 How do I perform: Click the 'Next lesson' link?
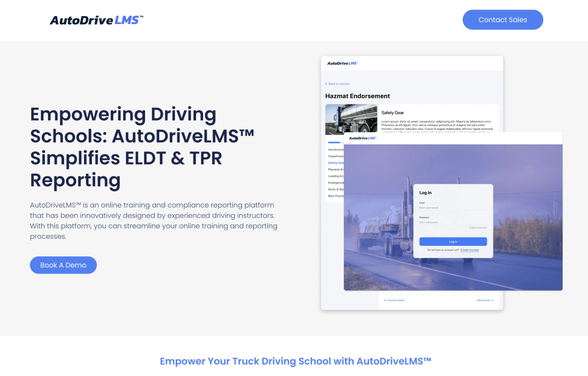485,300
